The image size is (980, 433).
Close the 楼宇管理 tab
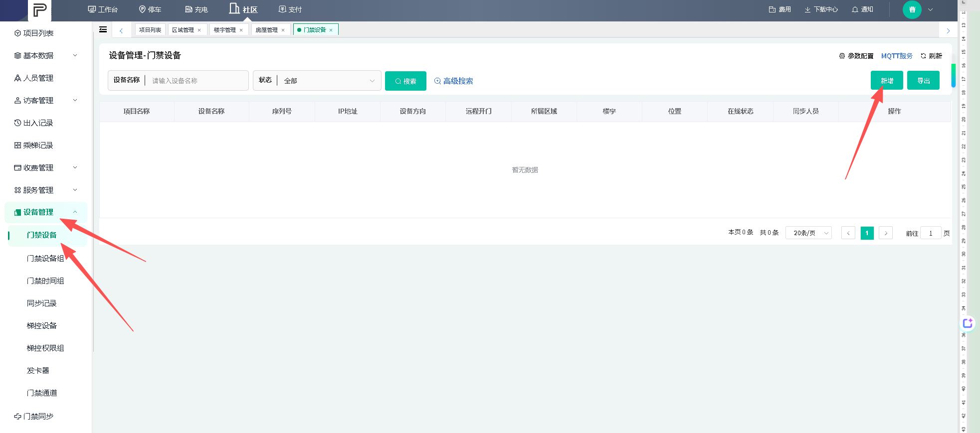(241, 30)
